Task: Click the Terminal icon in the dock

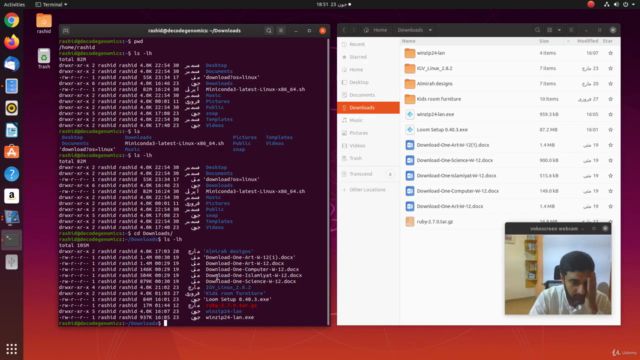Action: 11,240
